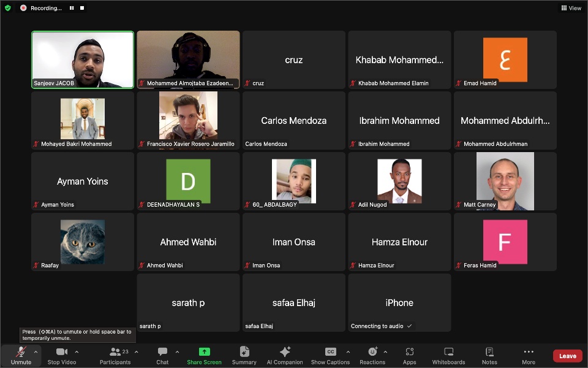Click Adil Nugod's profile photo
Image resolution: width=588 pixels, height=368 pixels.
coord(399,182)
